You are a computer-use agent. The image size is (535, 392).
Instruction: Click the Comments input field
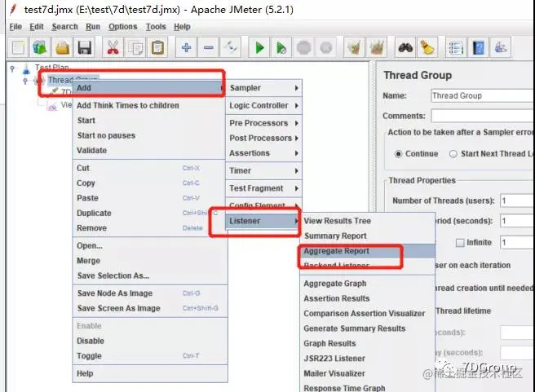point(483,116)
